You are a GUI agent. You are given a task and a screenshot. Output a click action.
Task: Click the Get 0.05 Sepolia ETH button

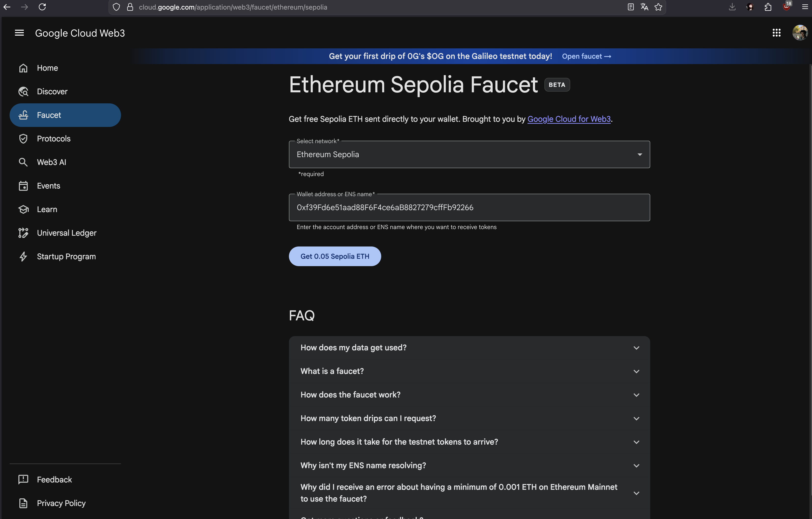click(x=335, y=256)
